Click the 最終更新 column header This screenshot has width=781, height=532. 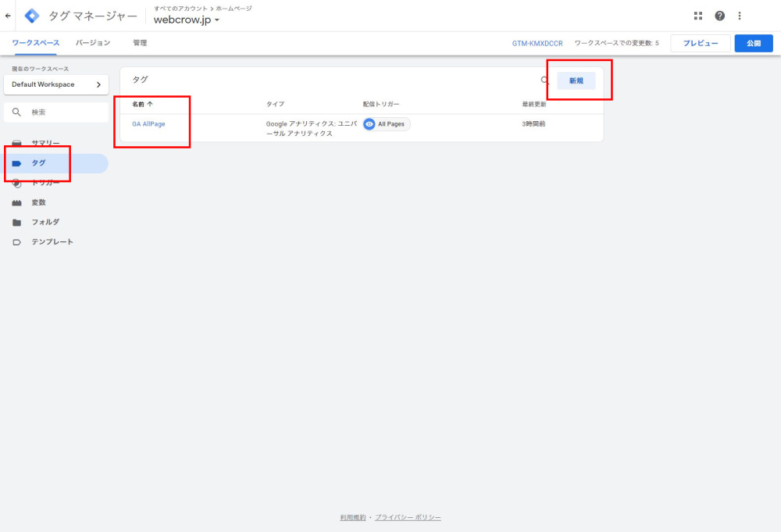tap(534, 104)
